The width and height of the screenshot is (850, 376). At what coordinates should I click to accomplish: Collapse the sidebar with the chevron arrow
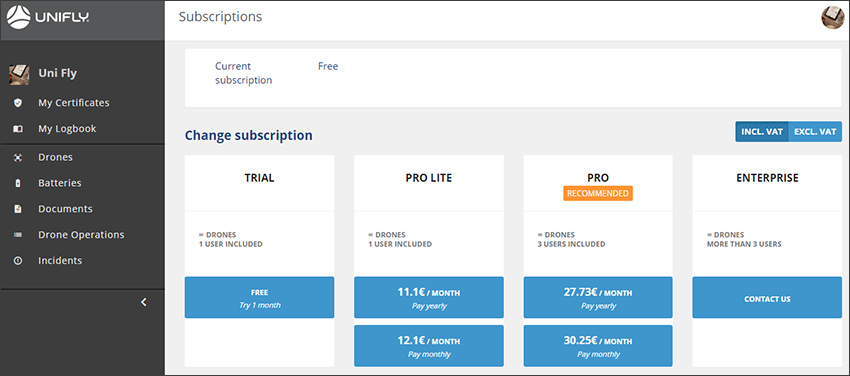click(144, 302)
